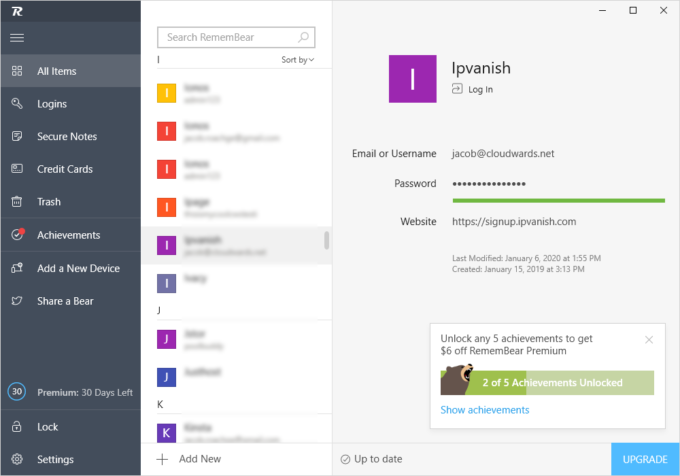Click the Share a Bear Twitter icon

point(17,300)
